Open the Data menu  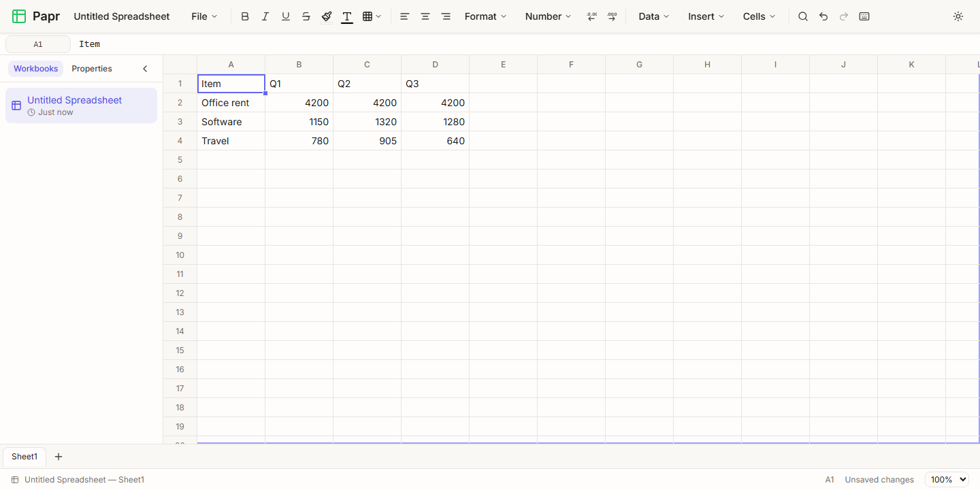click(x=653, y=16)
